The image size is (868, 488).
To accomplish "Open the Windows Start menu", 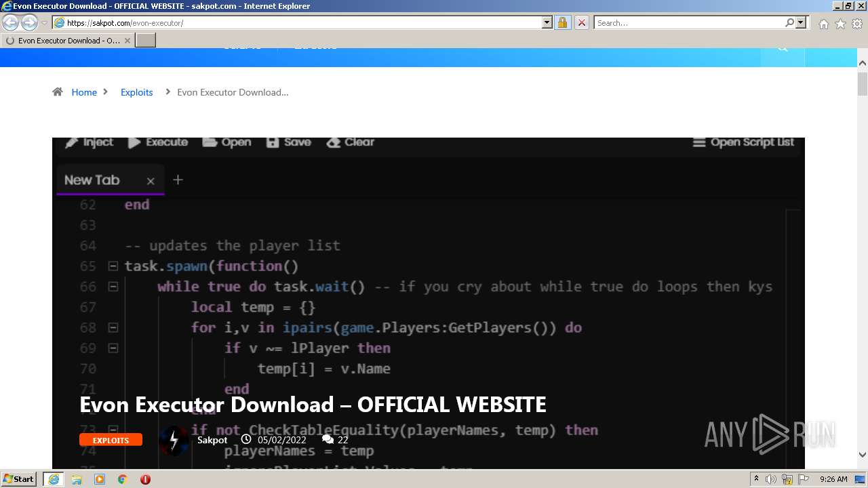I will tap(19, 479).
